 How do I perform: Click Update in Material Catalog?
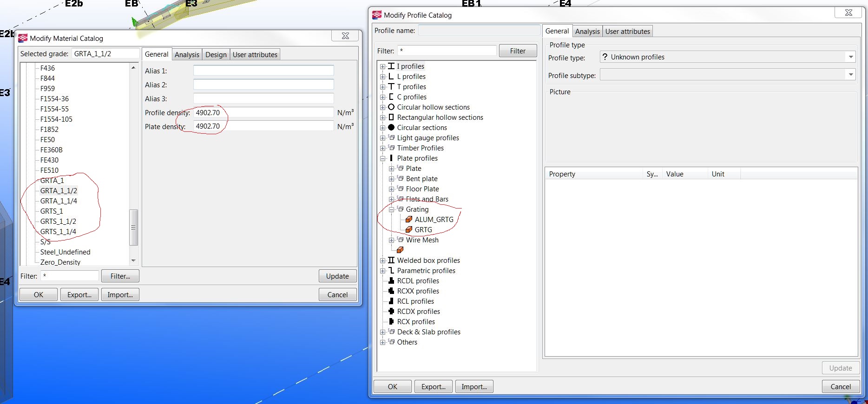click(x=337, y=276)
